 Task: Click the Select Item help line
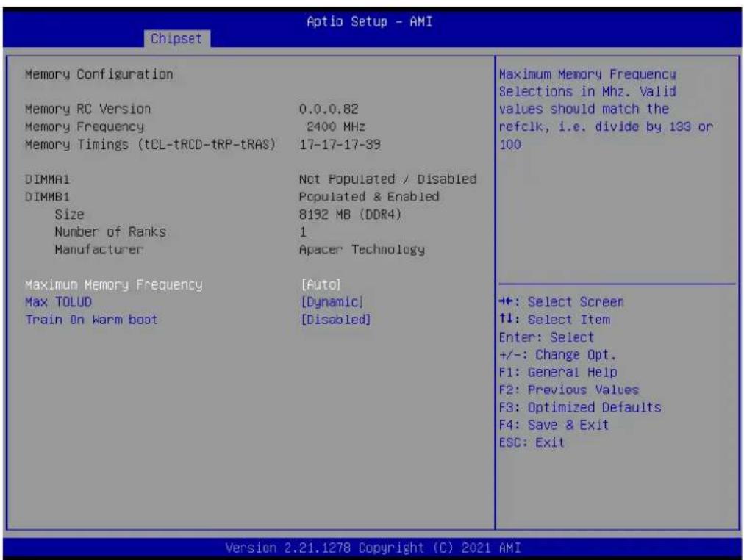554,320
